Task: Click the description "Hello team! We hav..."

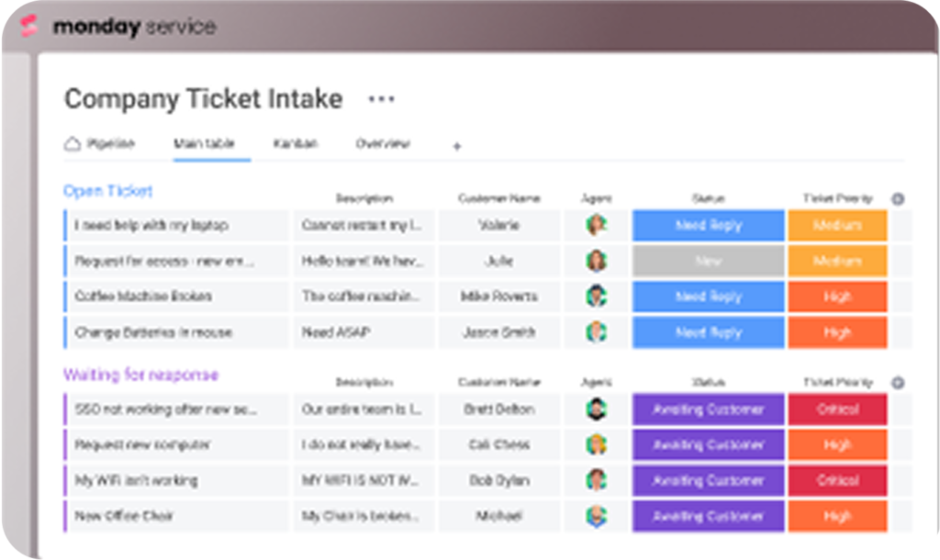Action: click(363, 261)
